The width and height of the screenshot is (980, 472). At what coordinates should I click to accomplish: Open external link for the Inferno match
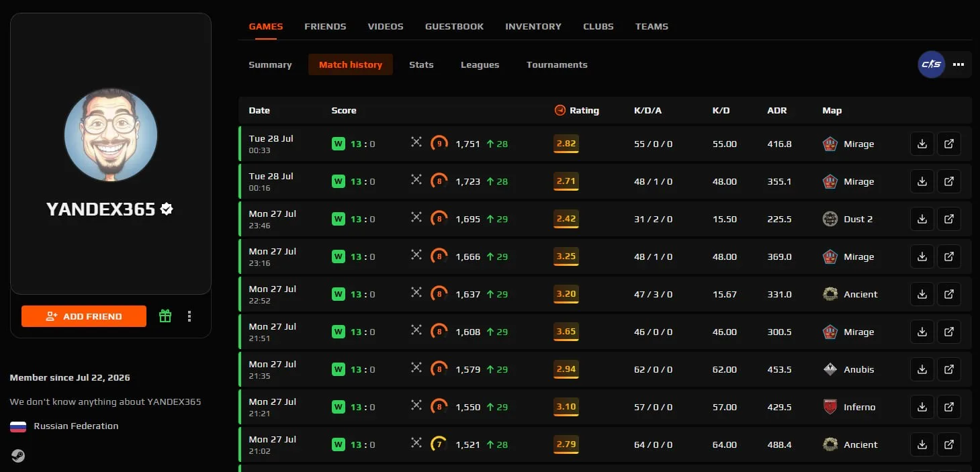click(949, 407)
